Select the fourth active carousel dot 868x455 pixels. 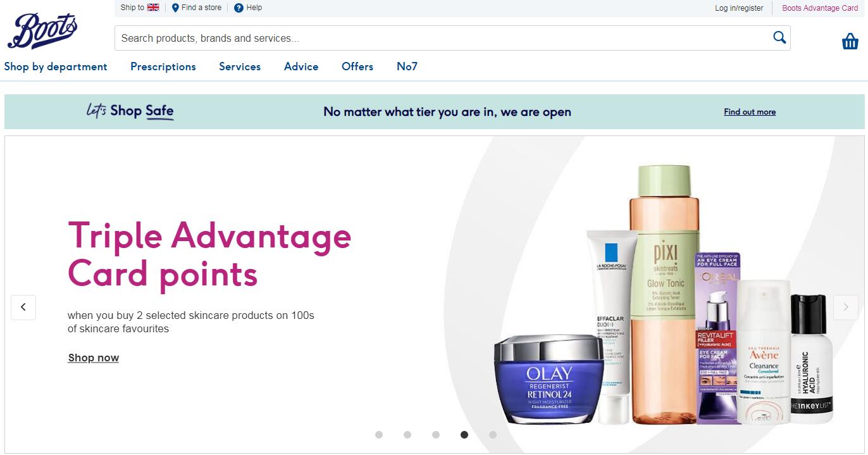pyautogui.click(x=464, y=435)
